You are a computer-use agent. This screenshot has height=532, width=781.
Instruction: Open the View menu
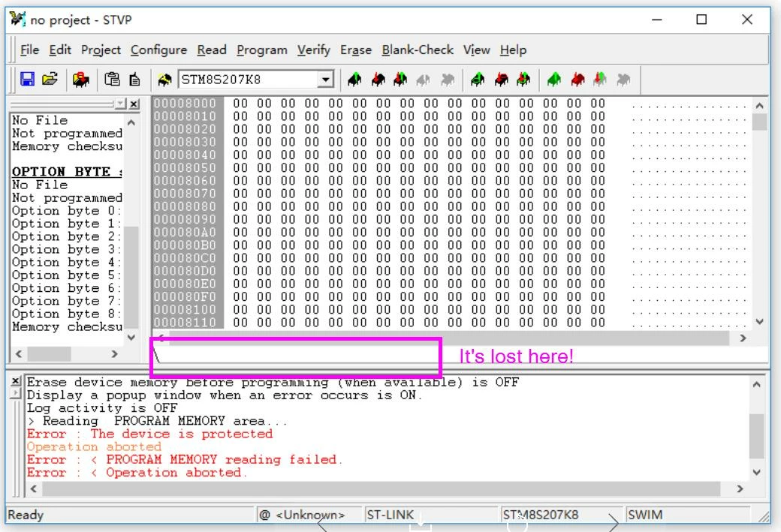point(477,50)
